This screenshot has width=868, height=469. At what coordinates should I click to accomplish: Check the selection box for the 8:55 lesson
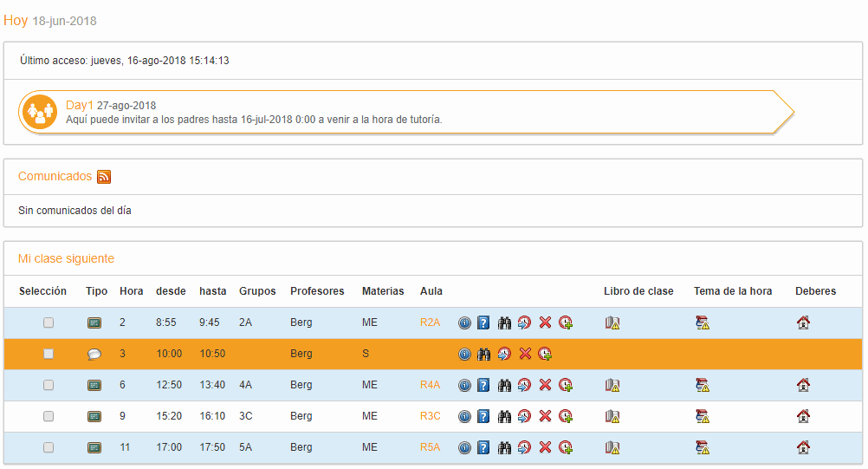[x=49, y=322]
